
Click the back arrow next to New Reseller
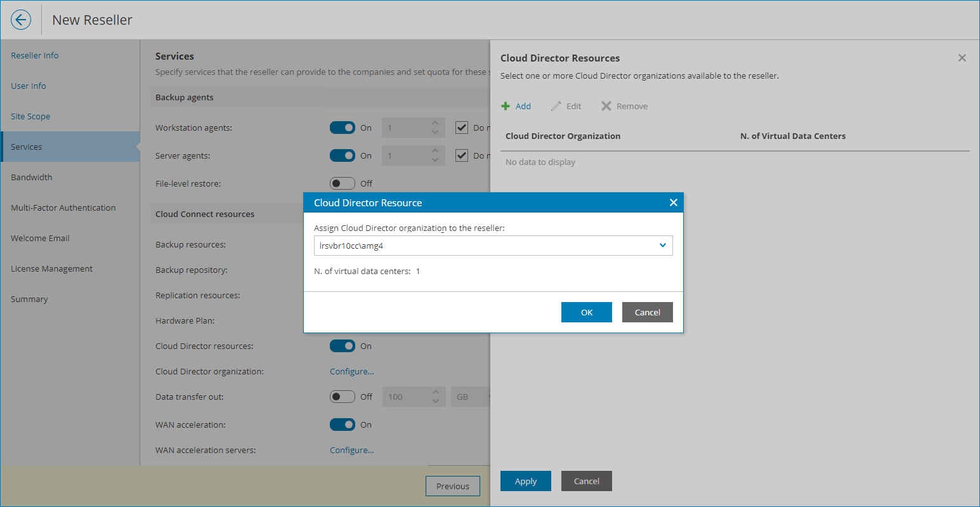pos(21,20)
